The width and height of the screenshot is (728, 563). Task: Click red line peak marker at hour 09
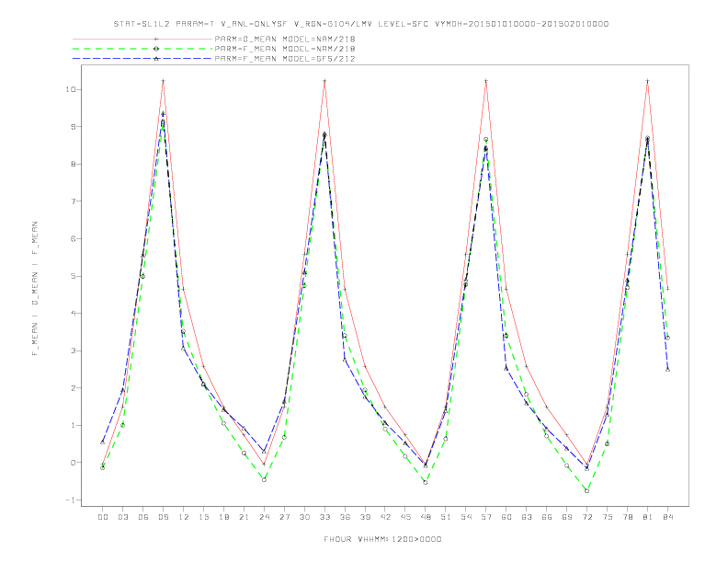163,81
